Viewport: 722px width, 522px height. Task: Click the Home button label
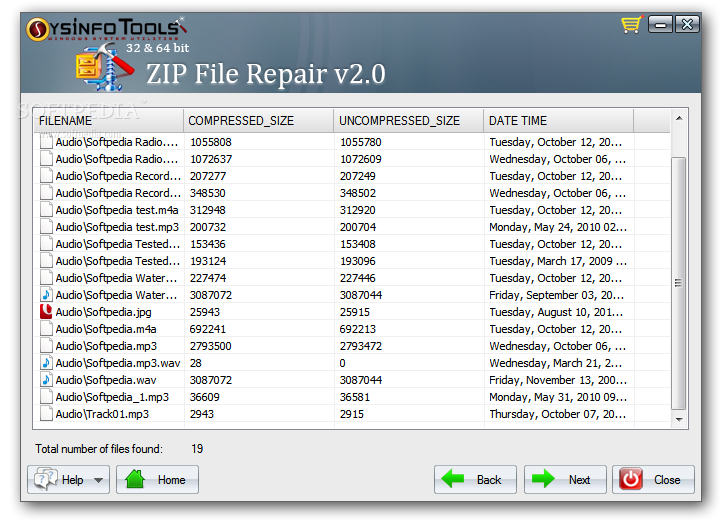coord(171,480)
